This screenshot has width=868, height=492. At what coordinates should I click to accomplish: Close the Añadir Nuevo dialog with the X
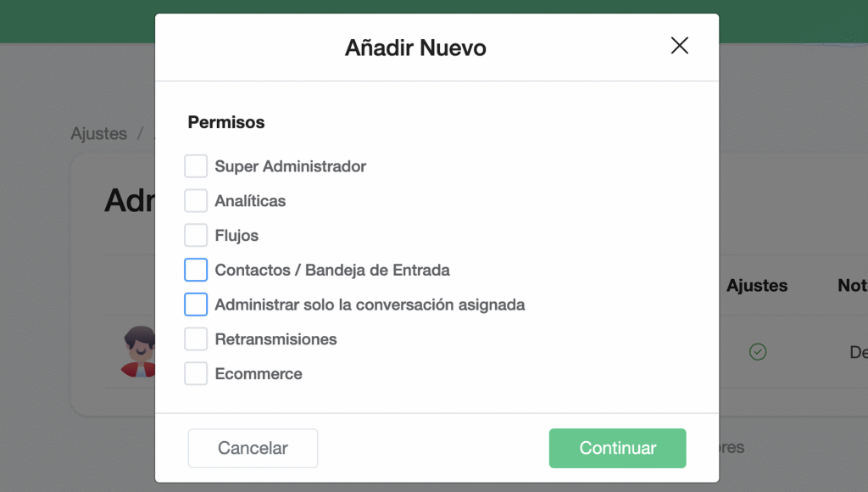679,46
